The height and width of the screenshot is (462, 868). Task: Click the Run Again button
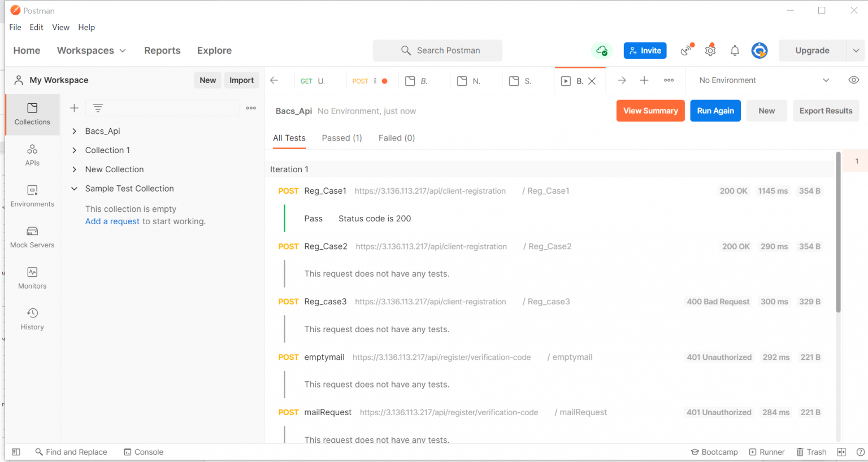pos(715,111)
